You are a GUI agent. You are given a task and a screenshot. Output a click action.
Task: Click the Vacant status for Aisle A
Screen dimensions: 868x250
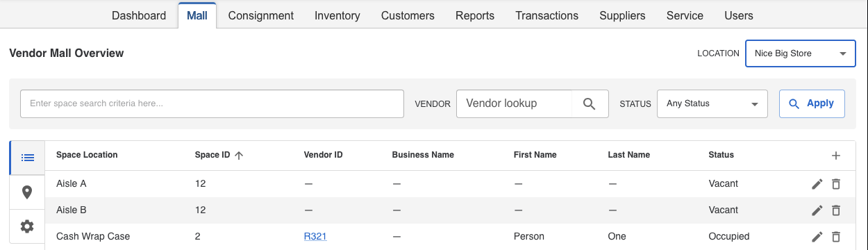[x=723, y=184]
